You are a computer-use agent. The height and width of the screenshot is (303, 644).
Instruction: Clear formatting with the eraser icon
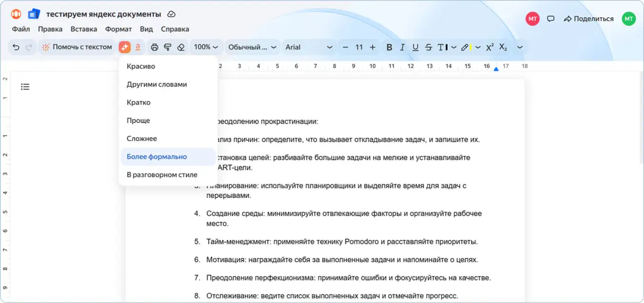[x=181, y=47]
